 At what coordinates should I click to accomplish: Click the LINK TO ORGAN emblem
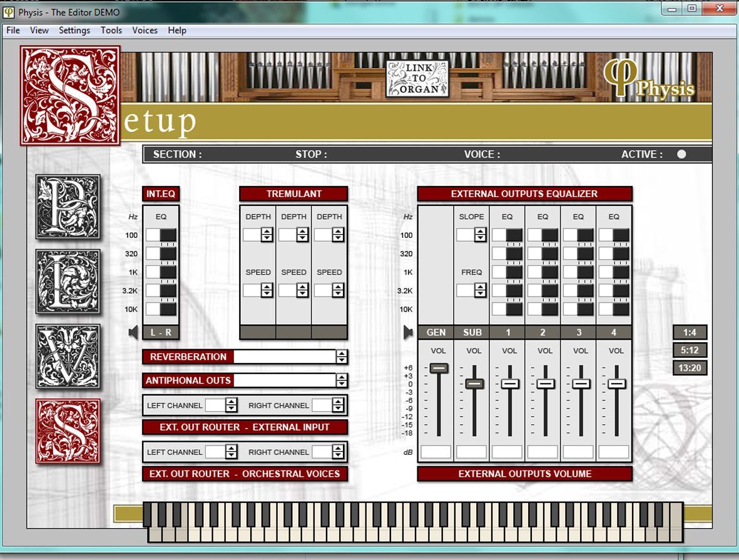(x=418, y=79)
